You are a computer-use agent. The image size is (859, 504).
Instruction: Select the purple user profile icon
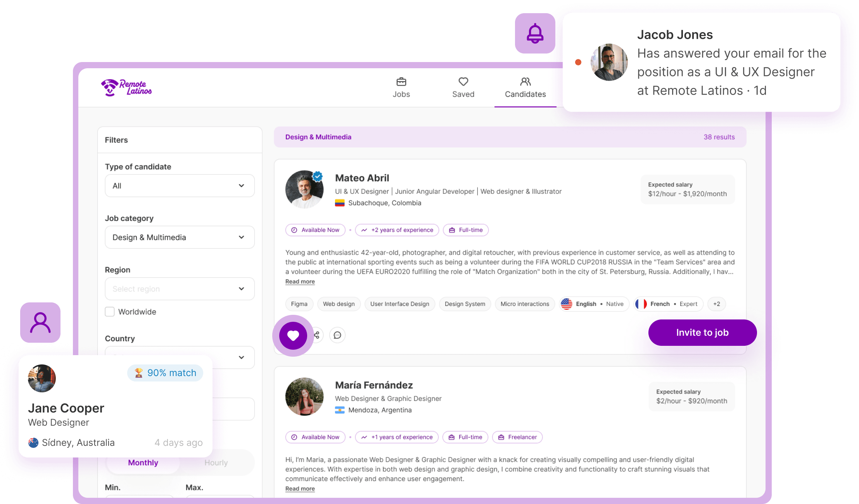[40, 322]
